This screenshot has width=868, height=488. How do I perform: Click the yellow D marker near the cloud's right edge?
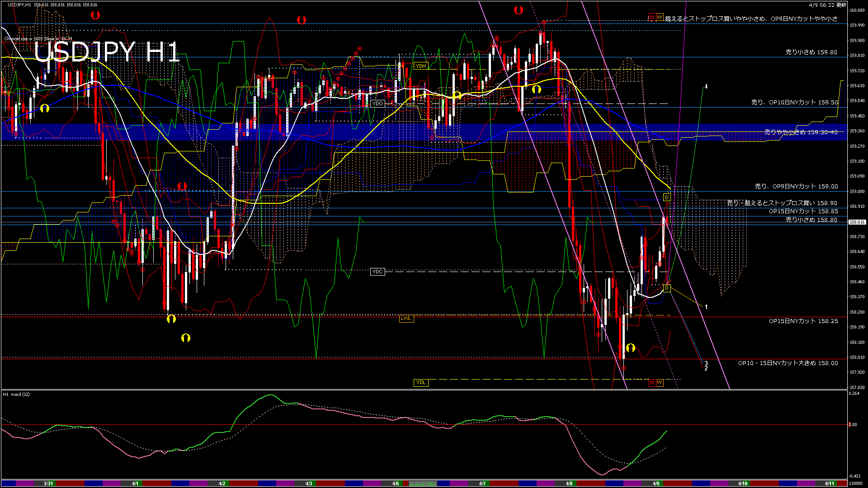coord(666,197)
